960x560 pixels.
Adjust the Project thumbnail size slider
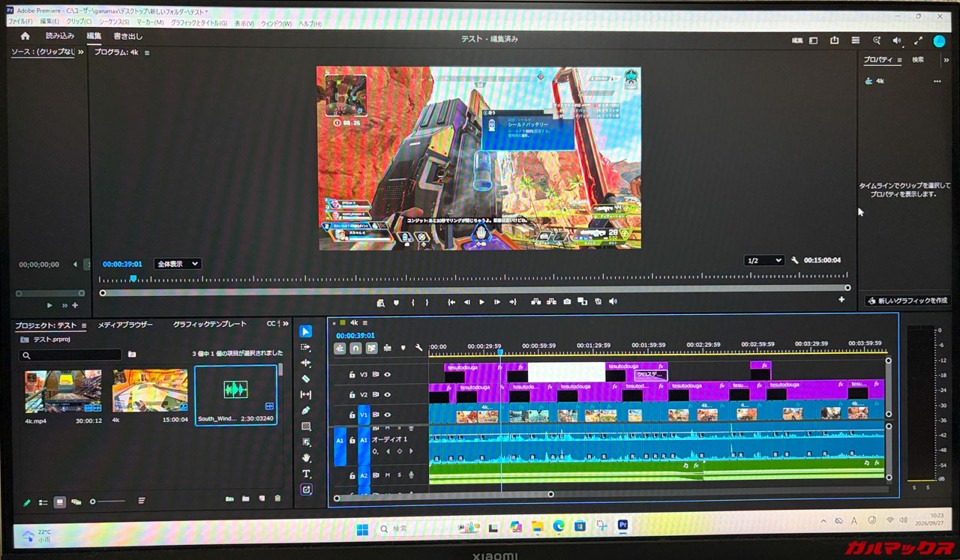point(107,502)
